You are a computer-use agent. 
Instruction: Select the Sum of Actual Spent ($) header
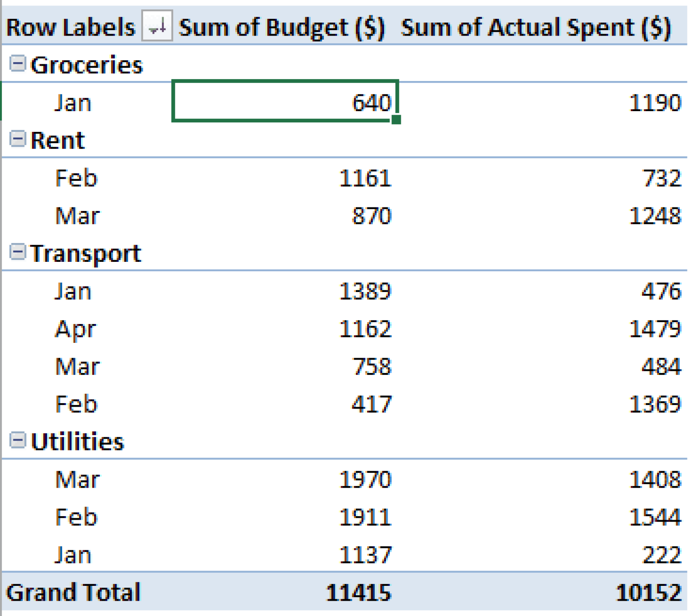535,27
